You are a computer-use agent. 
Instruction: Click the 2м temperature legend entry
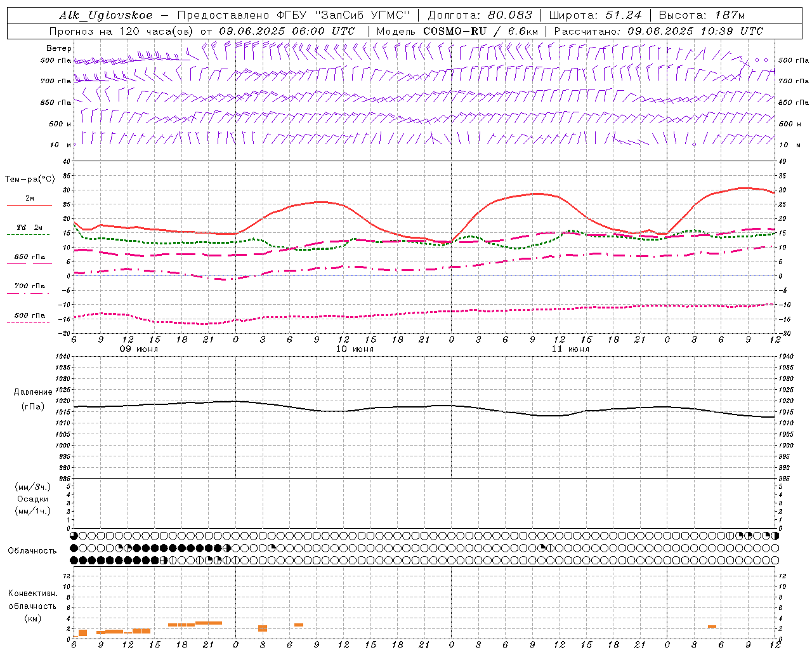point(30,199)
